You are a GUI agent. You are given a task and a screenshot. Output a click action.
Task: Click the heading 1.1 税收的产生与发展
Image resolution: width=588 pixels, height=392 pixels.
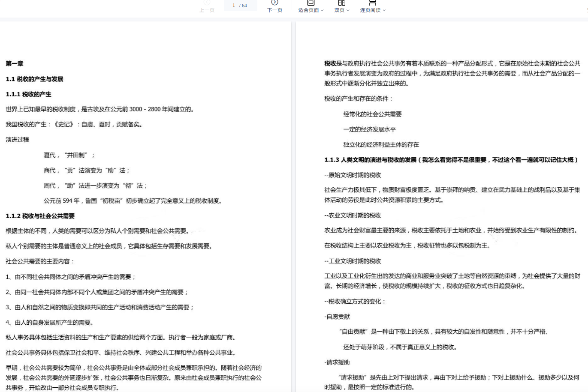[34, 79]
